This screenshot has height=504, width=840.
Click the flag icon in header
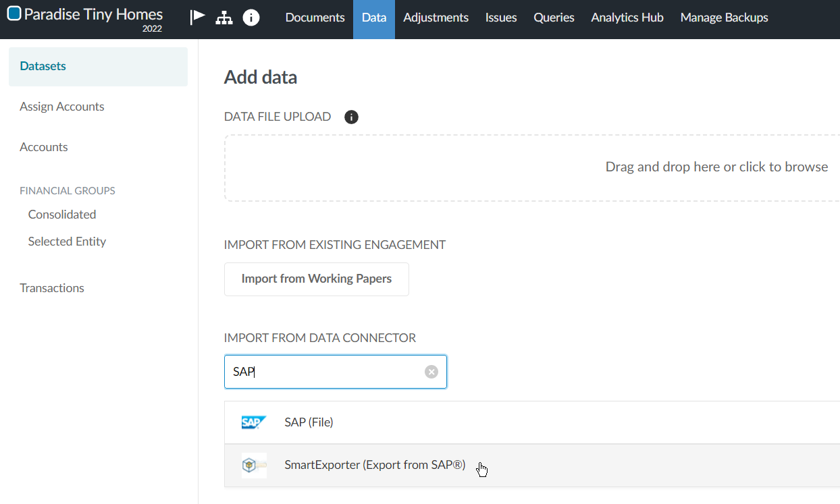197,18
